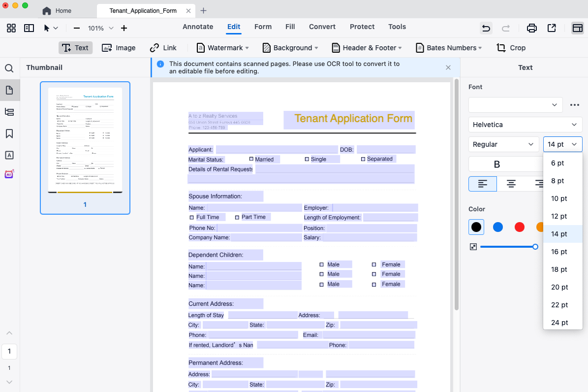Click the share/export icon
This screenshot has width=588, height=392.
pos(552,28)
